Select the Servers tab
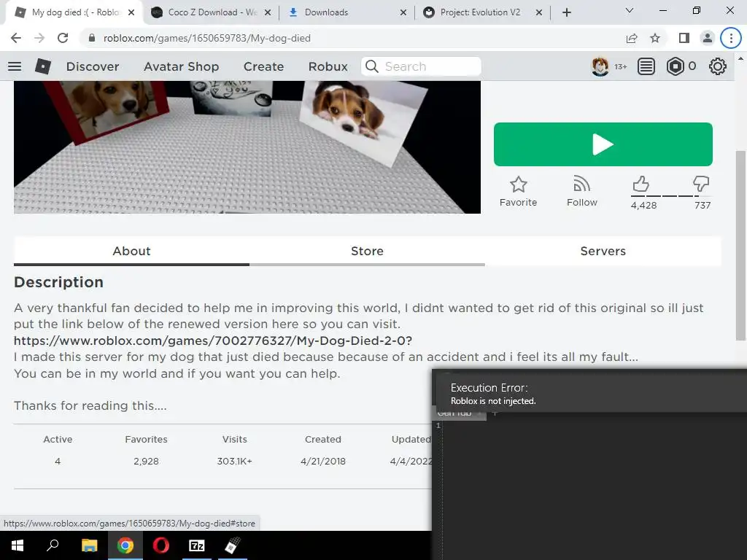This screenshot has height=560, width=747. [603, 252]
